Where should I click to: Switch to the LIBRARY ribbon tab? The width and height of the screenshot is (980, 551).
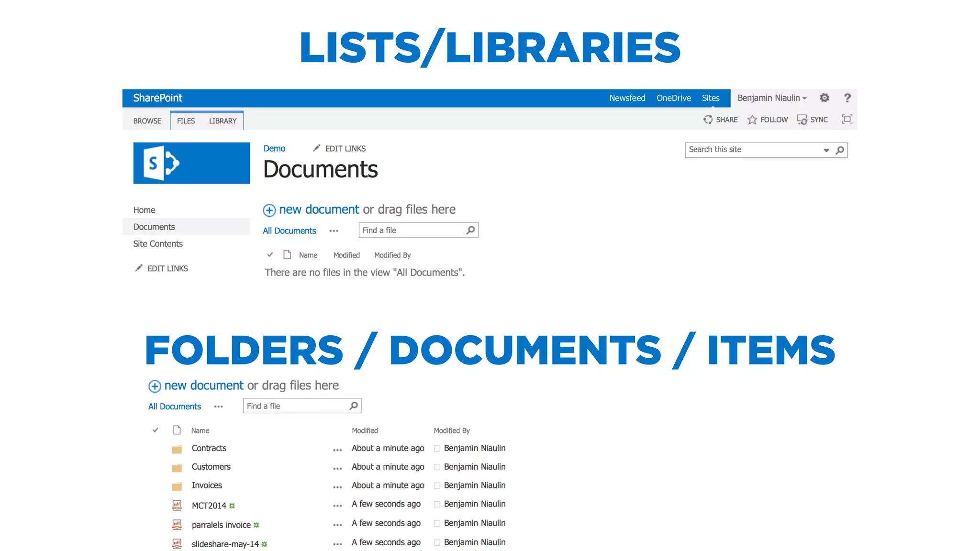pos(223,121)
